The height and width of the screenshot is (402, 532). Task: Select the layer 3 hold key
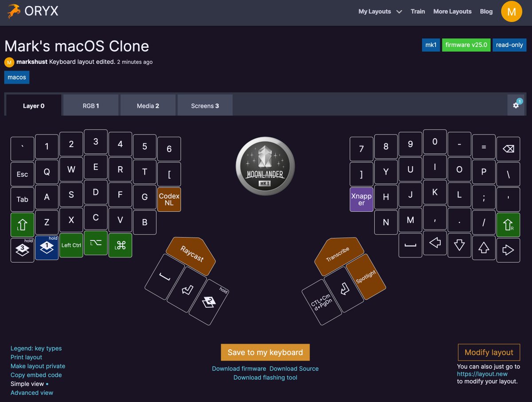[22, 250]
